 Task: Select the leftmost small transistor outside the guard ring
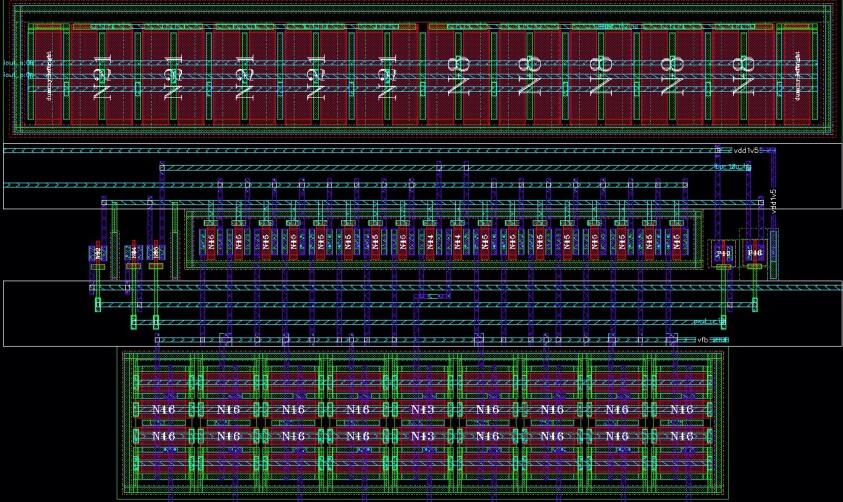pos(98,253)
